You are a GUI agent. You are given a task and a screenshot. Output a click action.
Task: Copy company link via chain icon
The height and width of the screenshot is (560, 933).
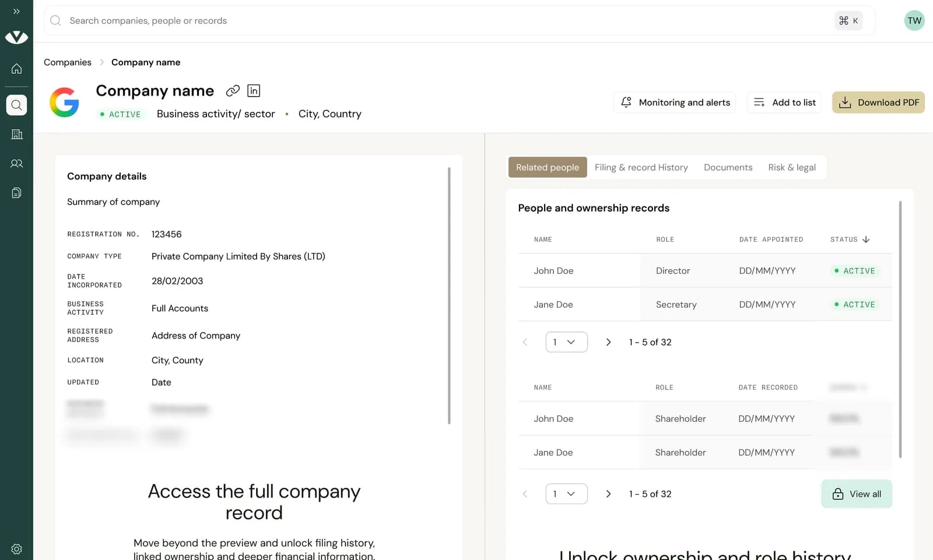coord(233,90)
